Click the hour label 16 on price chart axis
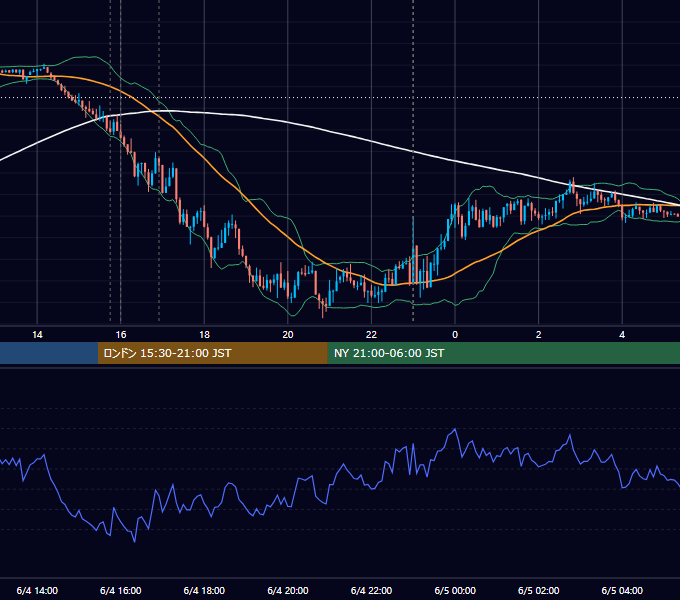 click(121, 335)
